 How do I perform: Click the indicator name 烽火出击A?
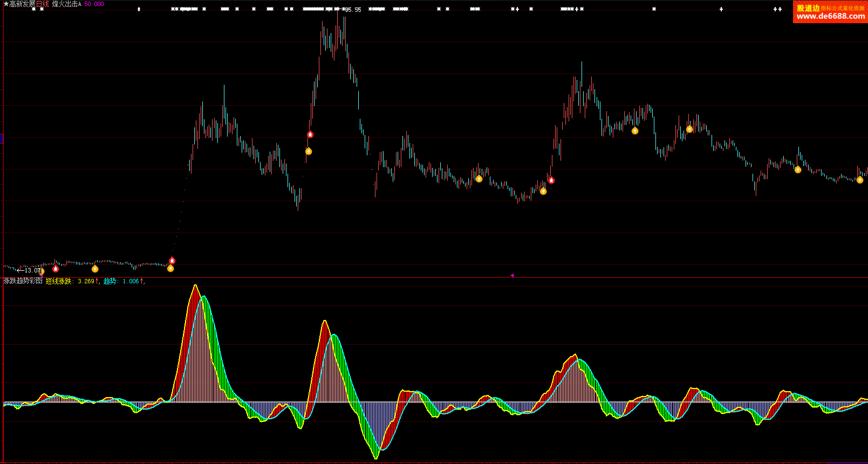click(x=67, y=4)
